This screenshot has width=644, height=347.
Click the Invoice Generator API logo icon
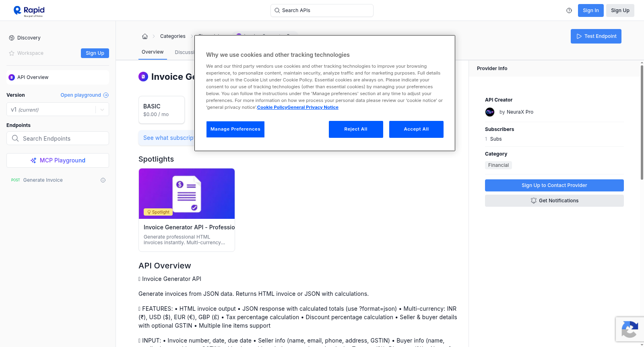(x=143, y=77)
